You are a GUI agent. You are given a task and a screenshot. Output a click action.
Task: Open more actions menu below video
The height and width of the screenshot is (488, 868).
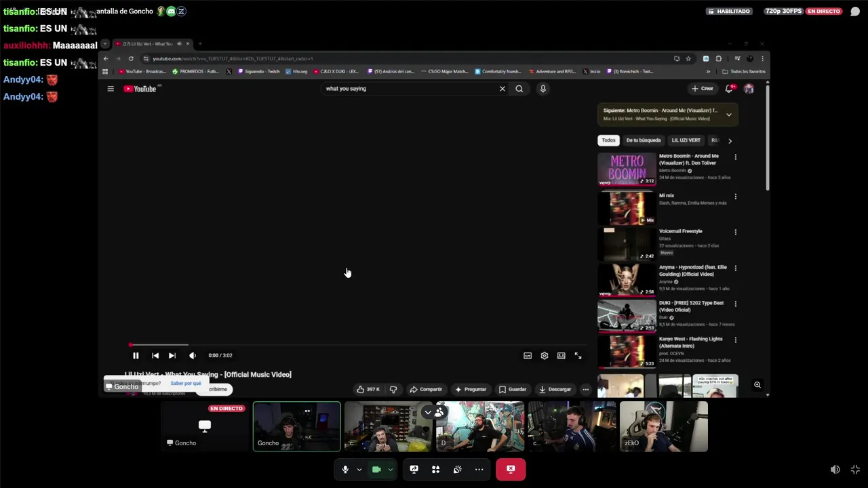[586, 389]
